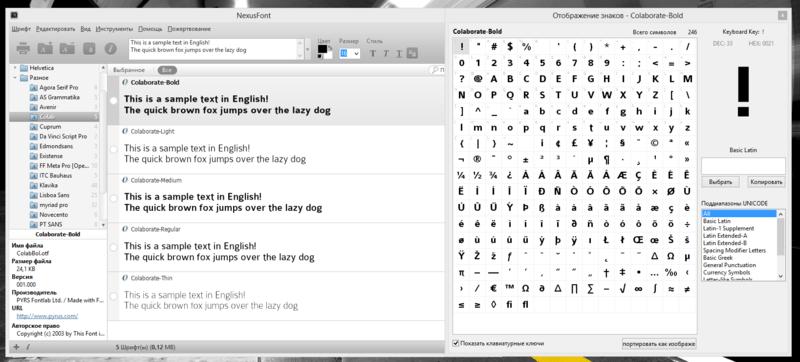Screen dimensions: 800x362
Task: Click the export as image button
Action: coord(659,344)
